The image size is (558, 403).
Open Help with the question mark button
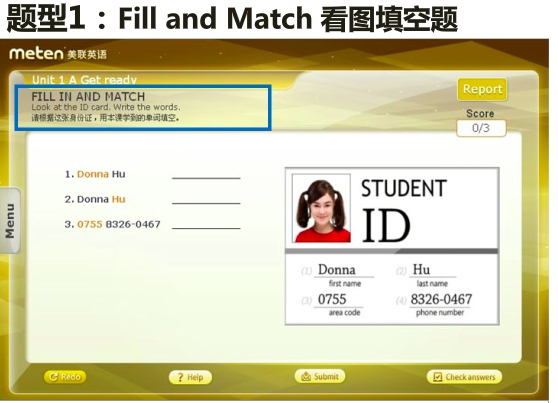190,377
